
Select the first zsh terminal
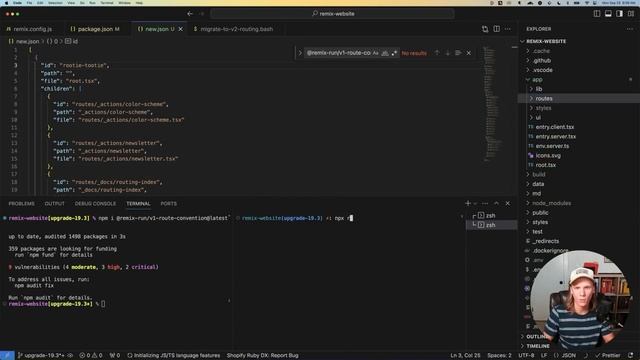[491, 216]
